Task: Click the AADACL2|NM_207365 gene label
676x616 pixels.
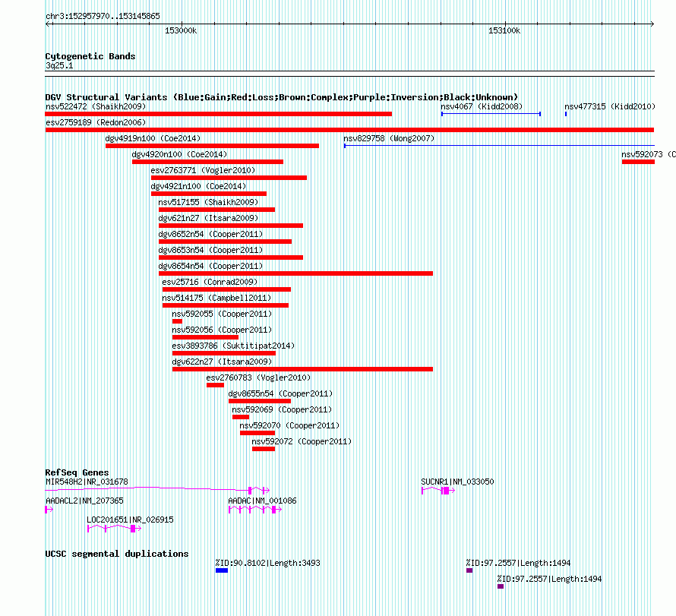Action: [84, 501]
